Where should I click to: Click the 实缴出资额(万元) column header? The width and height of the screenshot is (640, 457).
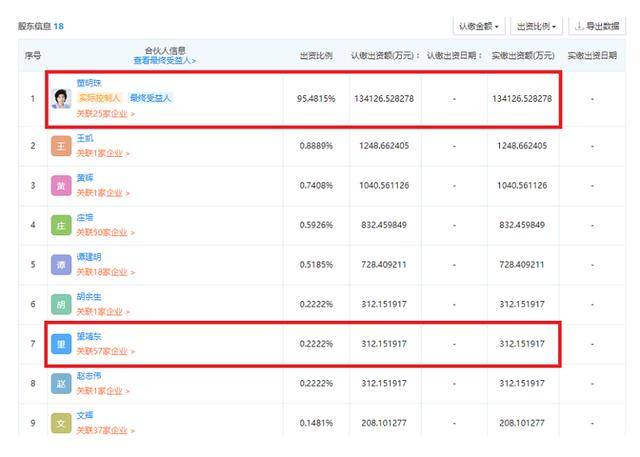(x=522, y=55)
